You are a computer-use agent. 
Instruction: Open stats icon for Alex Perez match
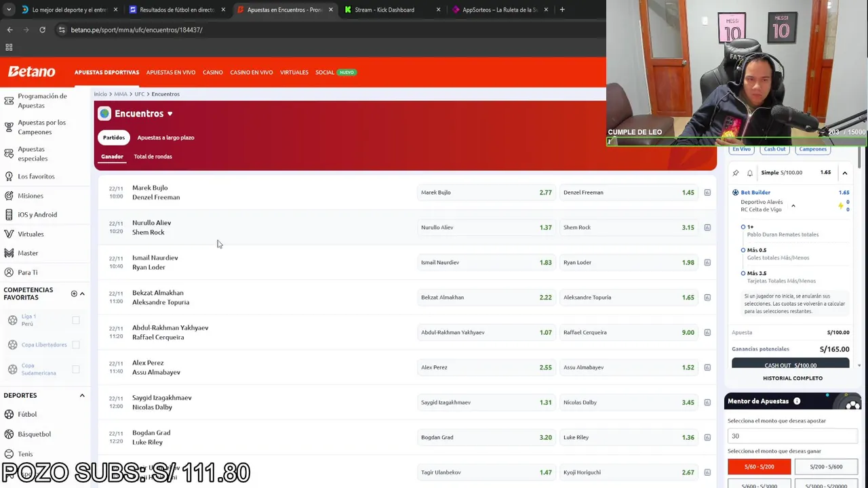pyautogui.click(x=707, y=367)
